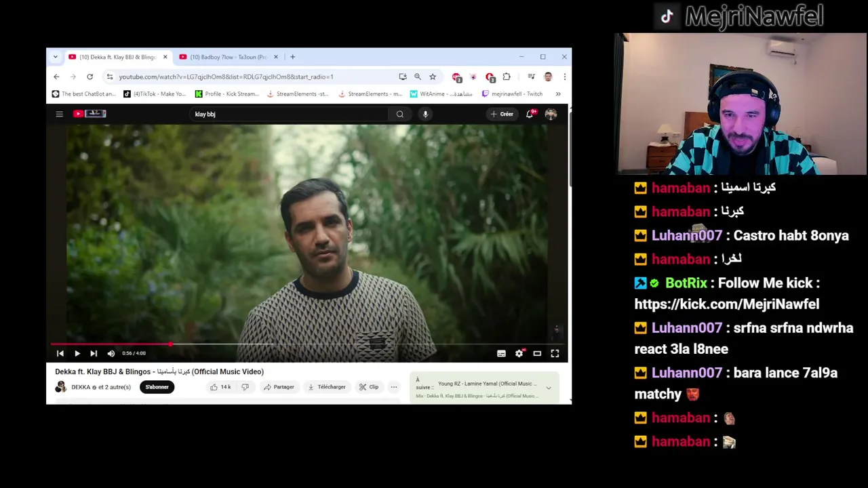Open the DEKKA channel avatar
Viewport: 868px width, 488px height.
61,387
